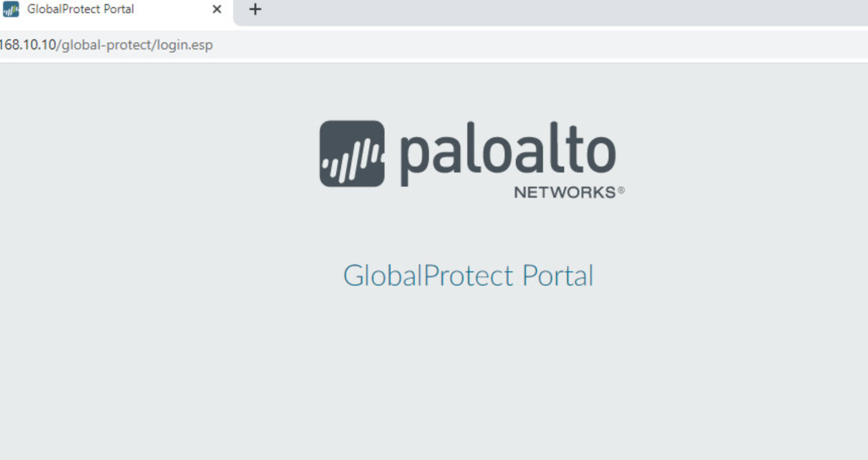
Task: Click login.esp at the end of the URL
Action: click(185, 45)
